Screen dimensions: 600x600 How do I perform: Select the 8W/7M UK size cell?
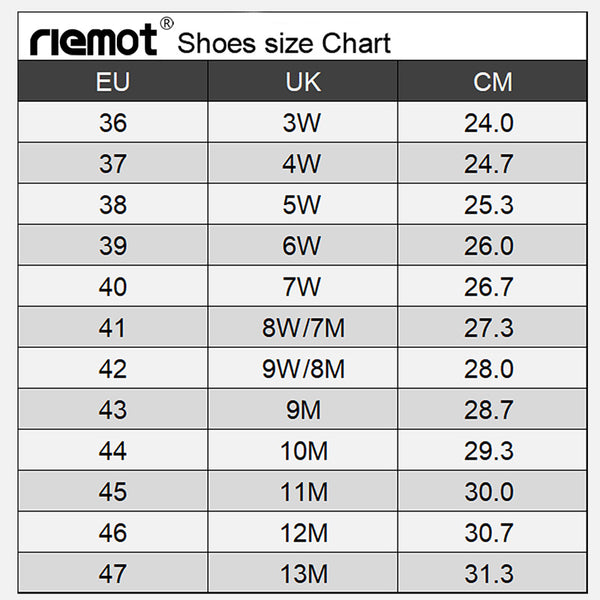[x=303, y=327]
